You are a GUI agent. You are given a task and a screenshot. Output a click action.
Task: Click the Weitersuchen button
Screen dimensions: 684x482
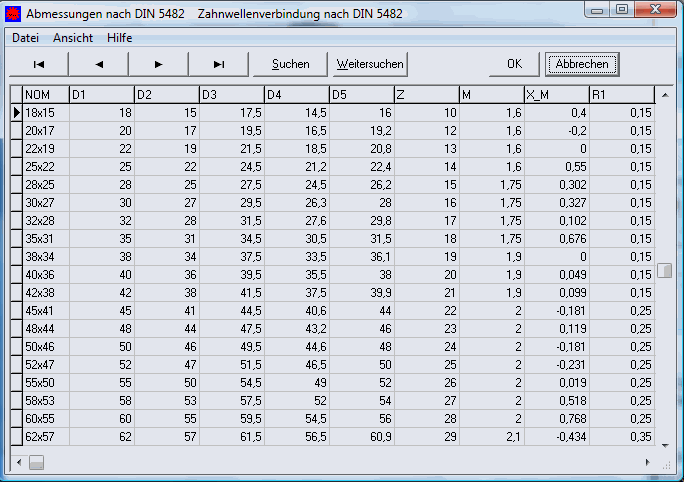370,64
